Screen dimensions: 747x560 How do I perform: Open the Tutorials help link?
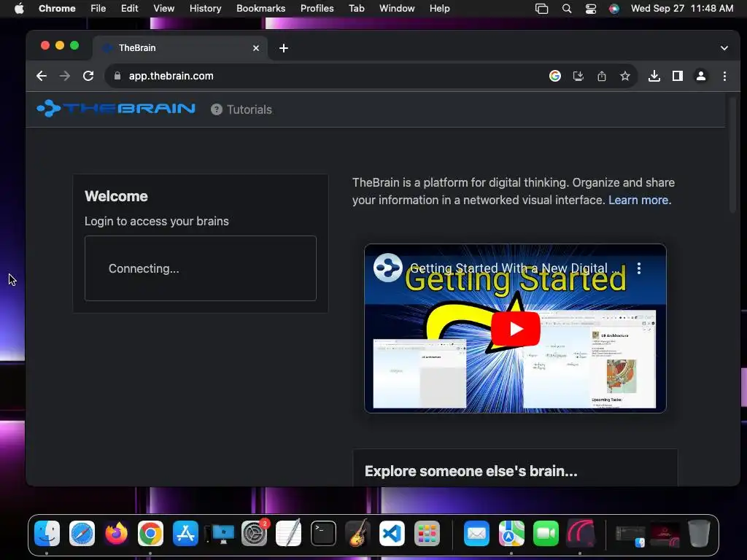click(x=241, y=109)
